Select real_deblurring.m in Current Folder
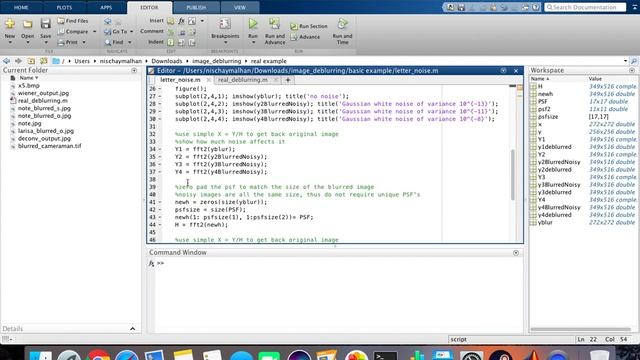 click(42, 100)
